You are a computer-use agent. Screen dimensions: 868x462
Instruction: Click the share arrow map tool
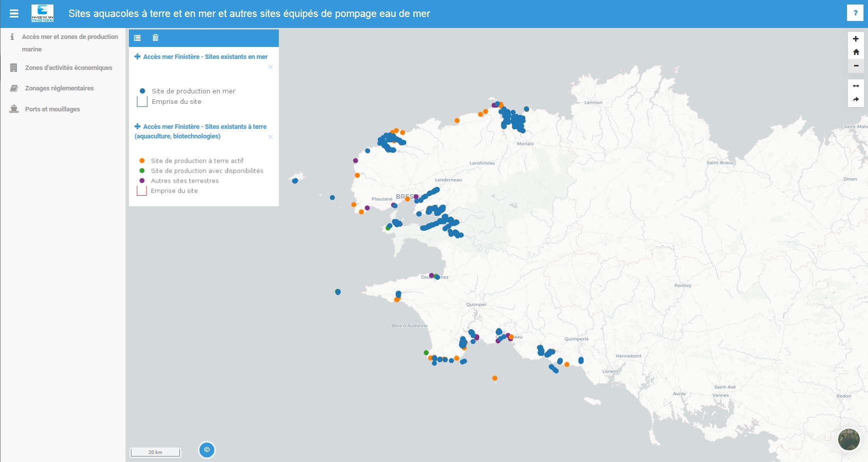pyautogui.click(x=856, y=99)
